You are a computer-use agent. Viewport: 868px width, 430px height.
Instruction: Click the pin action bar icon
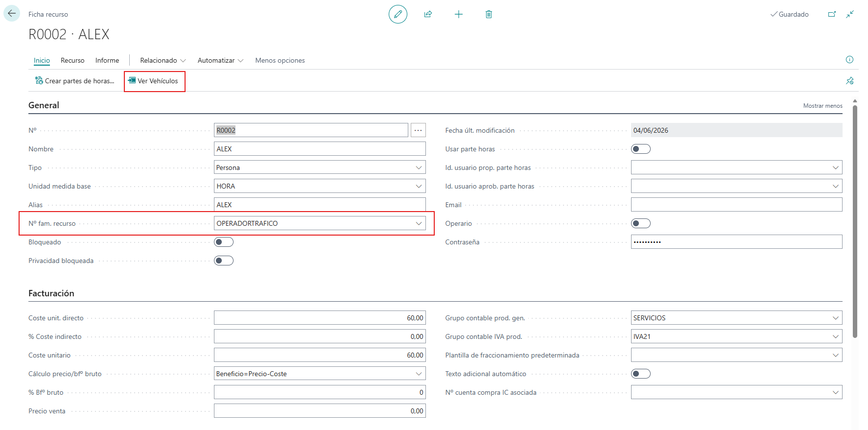point(849,81)
